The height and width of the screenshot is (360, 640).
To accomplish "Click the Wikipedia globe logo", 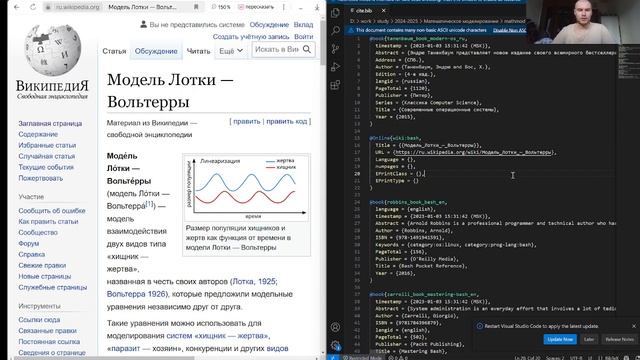I will (x=52, y=50).
